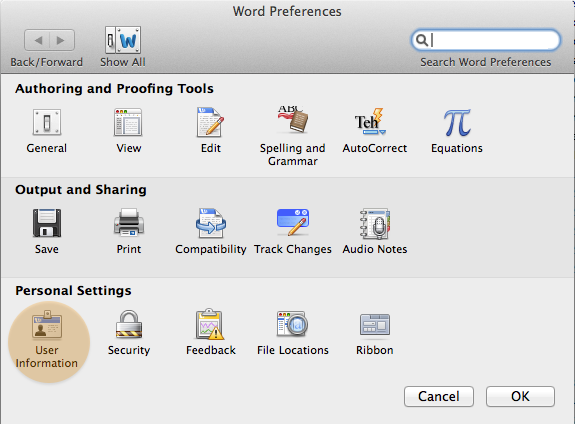
Task: Open the Save floppy disk icon
Action: (x=47, y=223)
